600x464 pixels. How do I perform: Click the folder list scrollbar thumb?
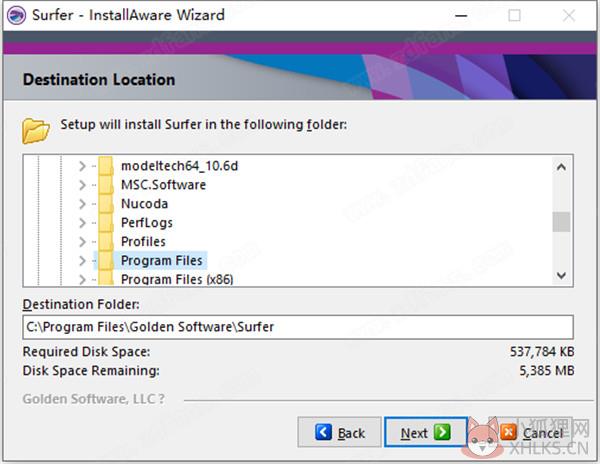point(561,222)
